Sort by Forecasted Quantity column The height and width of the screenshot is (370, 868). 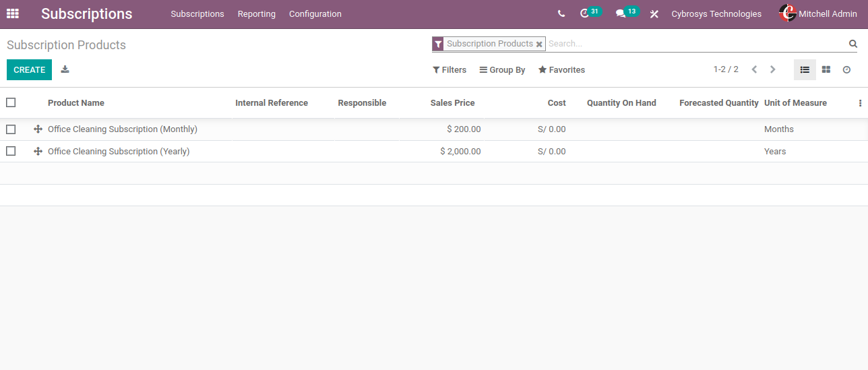click(719, 103)
